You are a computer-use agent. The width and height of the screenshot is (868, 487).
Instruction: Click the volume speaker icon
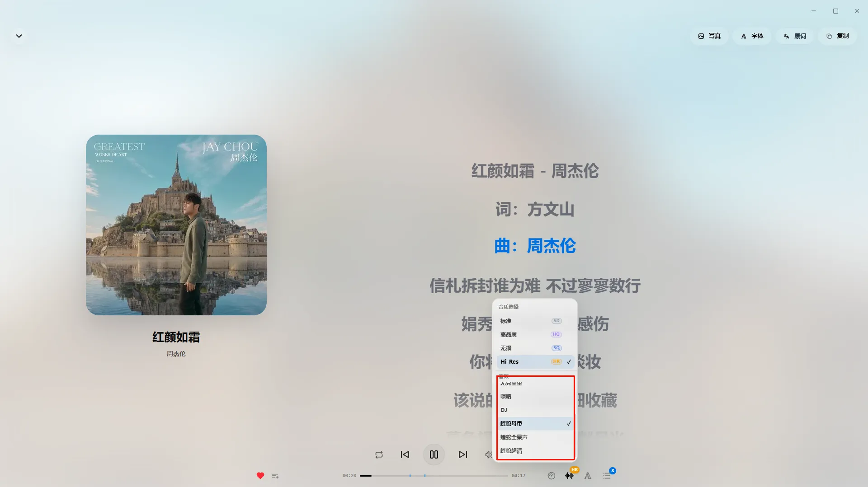click(x=489, y=454)
